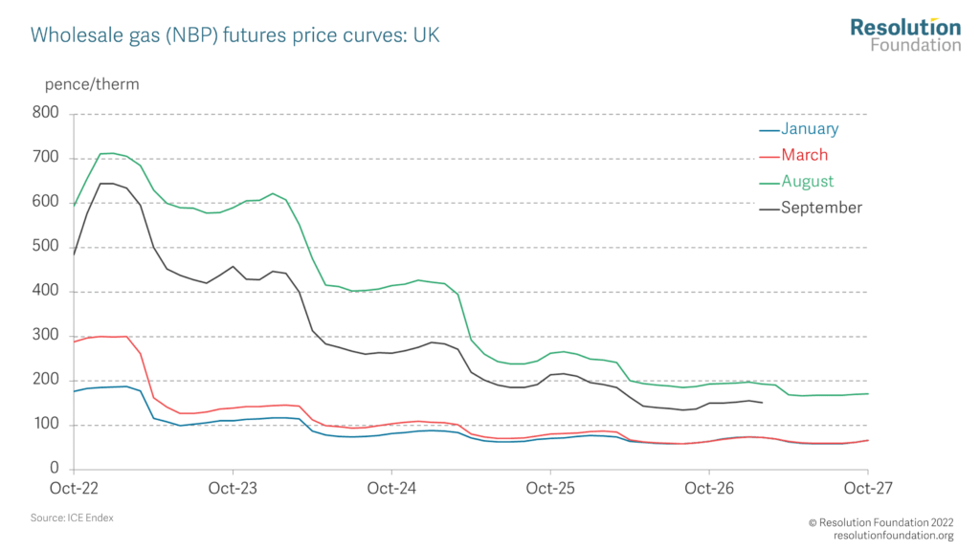This screenshot has height=551, width=980.
Task: Click the red March legend line swatch
Action: (769, 157)
